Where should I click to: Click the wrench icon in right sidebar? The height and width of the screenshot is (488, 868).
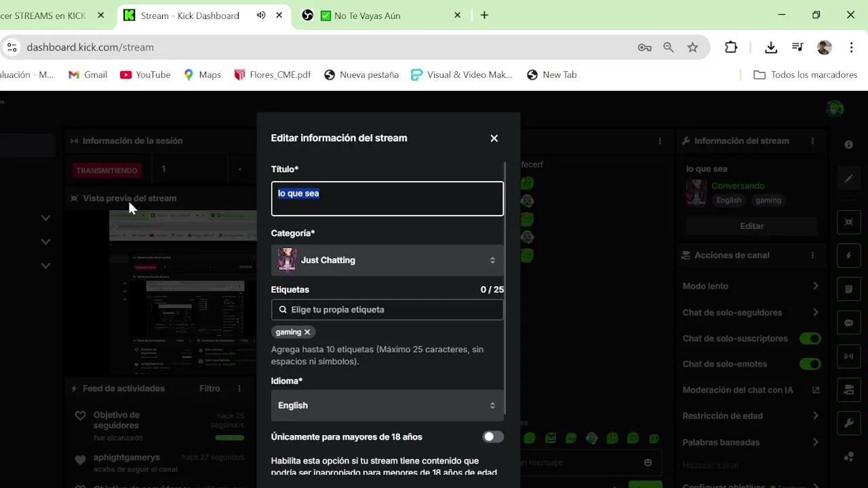coord(848,424)
